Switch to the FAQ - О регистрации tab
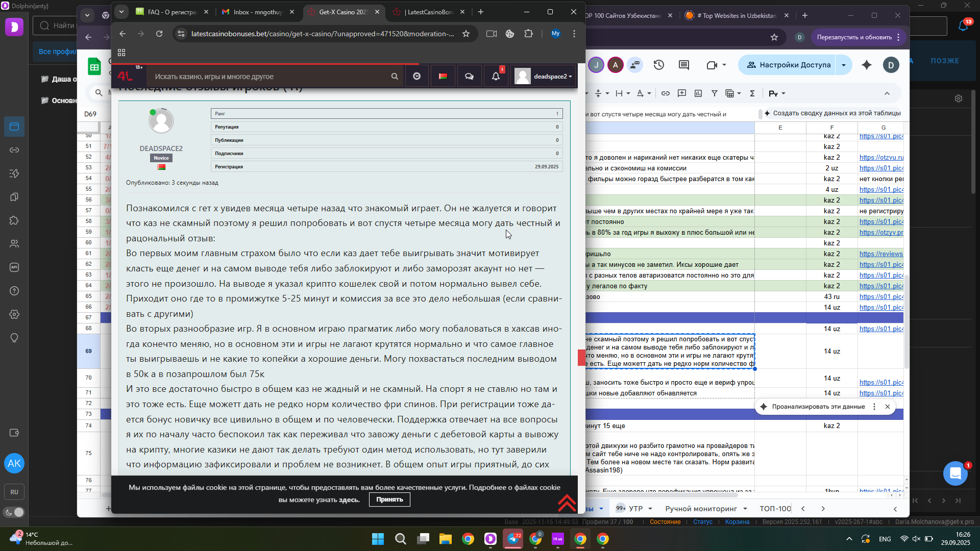Viewport: 980px width, 551px height. [x=172, y=12]
